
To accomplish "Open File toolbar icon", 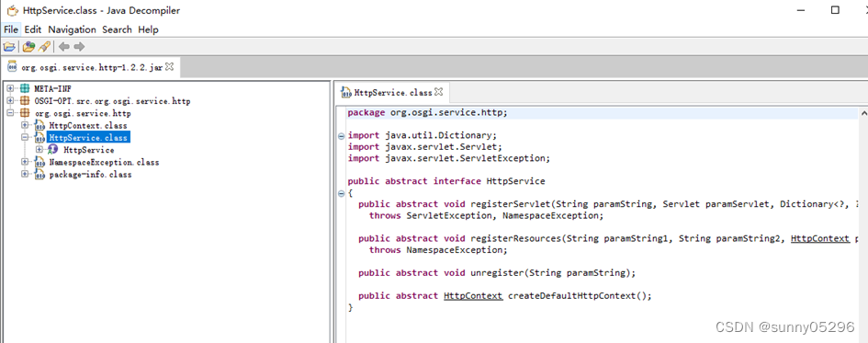I will pos(9,47).
